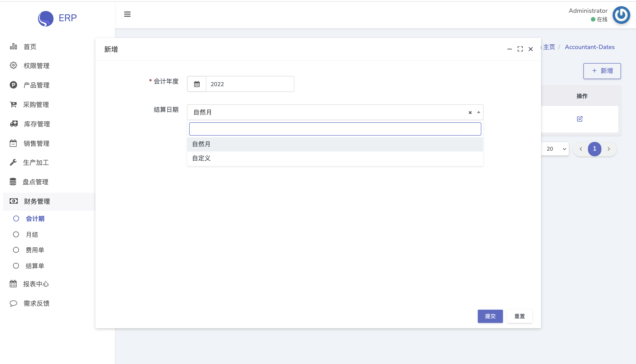Viewport: 636px width, 364px height.
Task: Open the 报表中心 sidebar menu
Action: point(36,284)
